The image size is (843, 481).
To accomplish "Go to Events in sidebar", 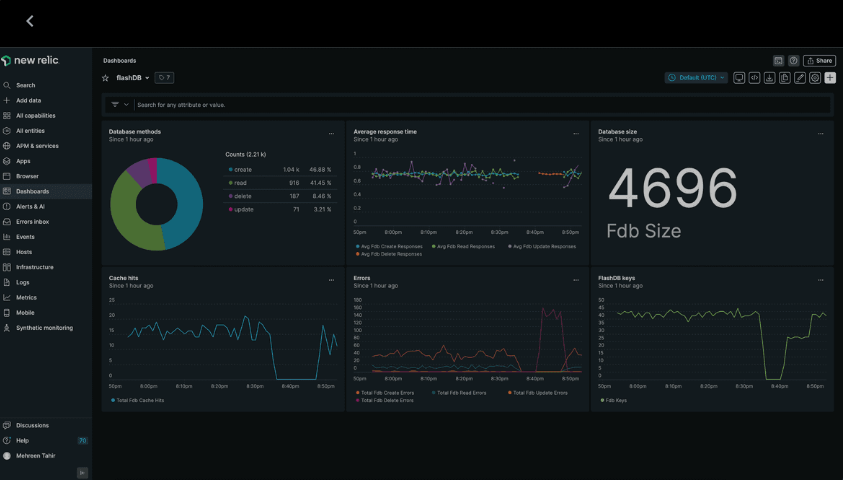I will coord(25,236).
